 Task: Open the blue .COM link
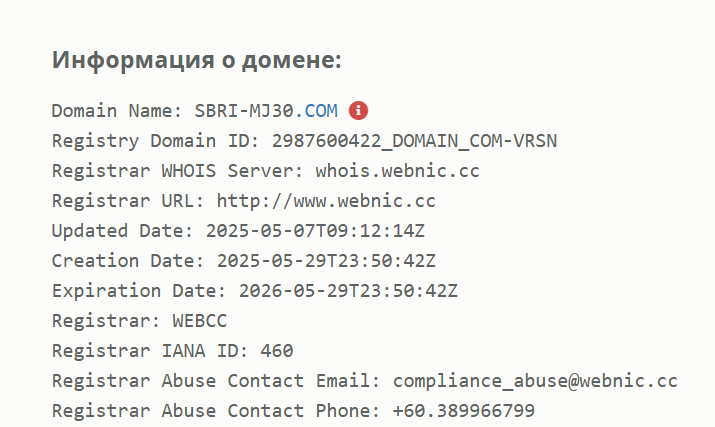click(x=316, y=111)
